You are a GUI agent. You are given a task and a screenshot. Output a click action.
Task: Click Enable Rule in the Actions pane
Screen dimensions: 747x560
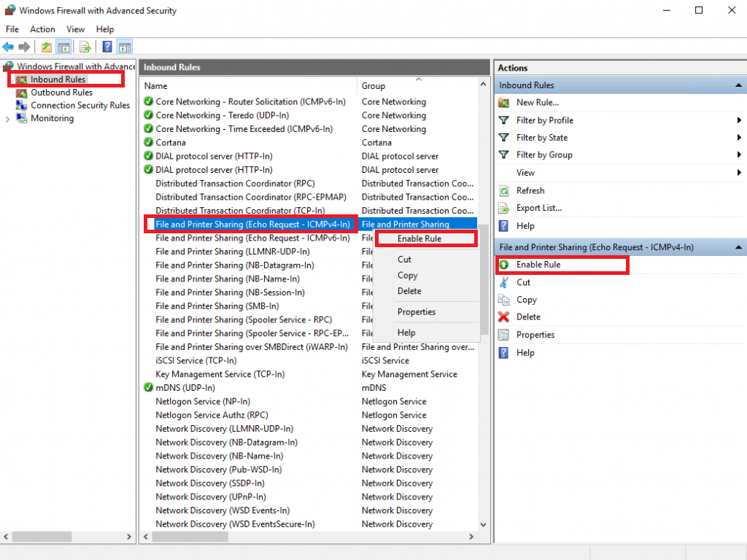click(x=538, y=265)
